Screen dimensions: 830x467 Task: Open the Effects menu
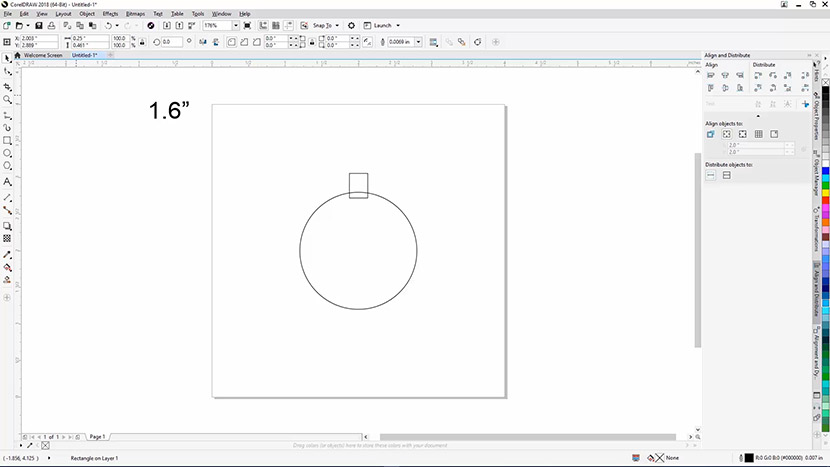click(110, 14)
